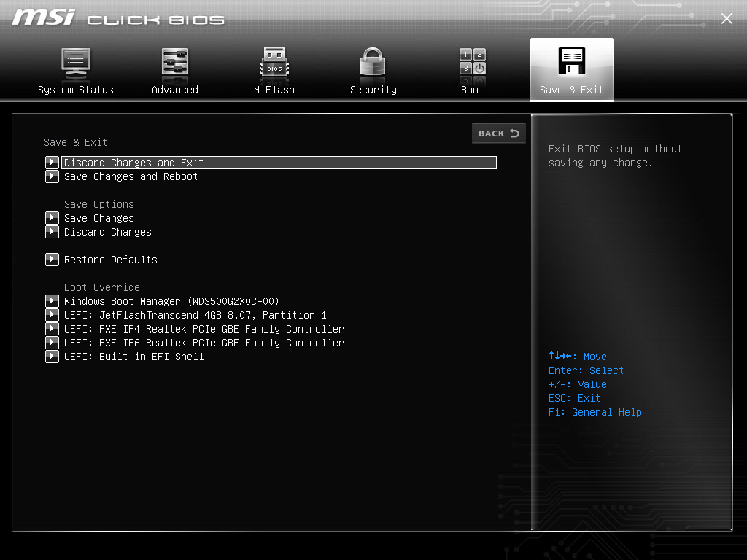Go to the M-Flash tab label

274,90
